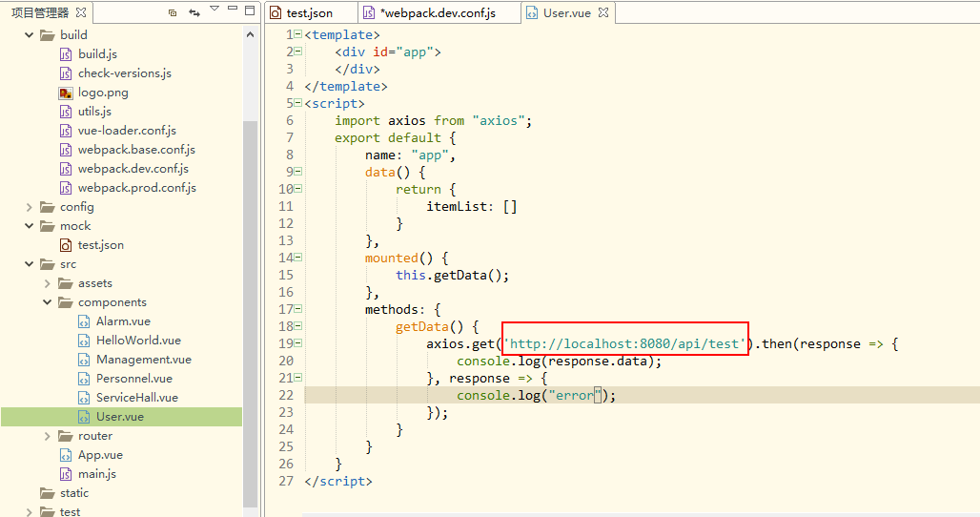This screenshot has height=517, width=980.
Task: Fold the methods block at line 17
Action: coord(298,309)
